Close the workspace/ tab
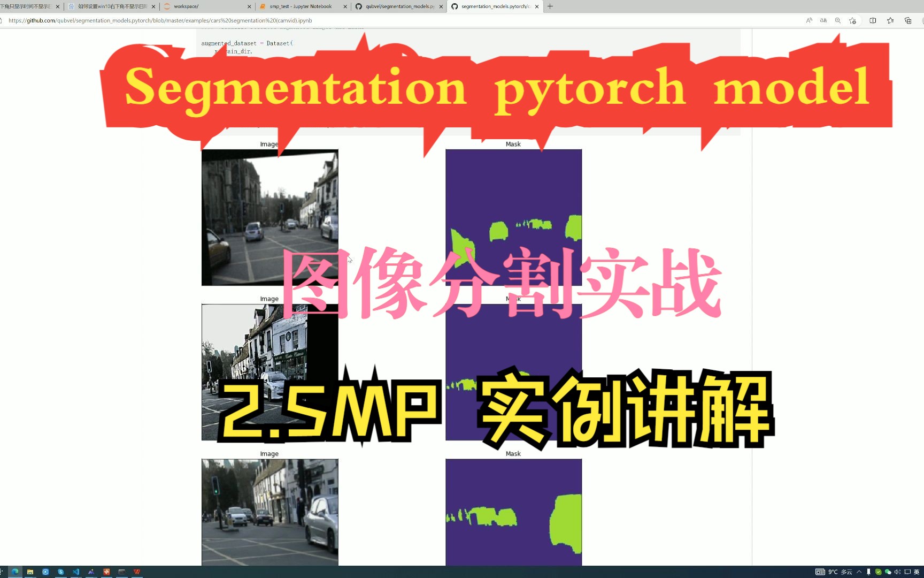The height and width of the screenshot is (578, 924). (x=249, y=6)
